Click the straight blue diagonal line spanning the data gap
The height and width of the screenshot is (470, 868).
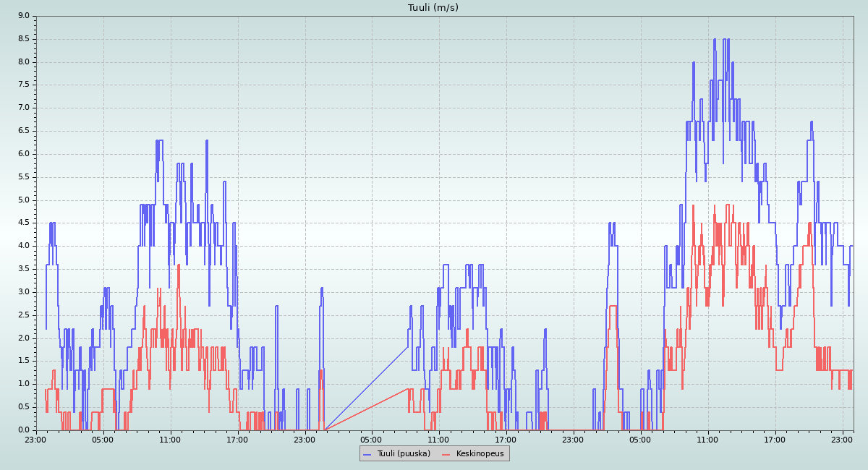tap(365, 388)
